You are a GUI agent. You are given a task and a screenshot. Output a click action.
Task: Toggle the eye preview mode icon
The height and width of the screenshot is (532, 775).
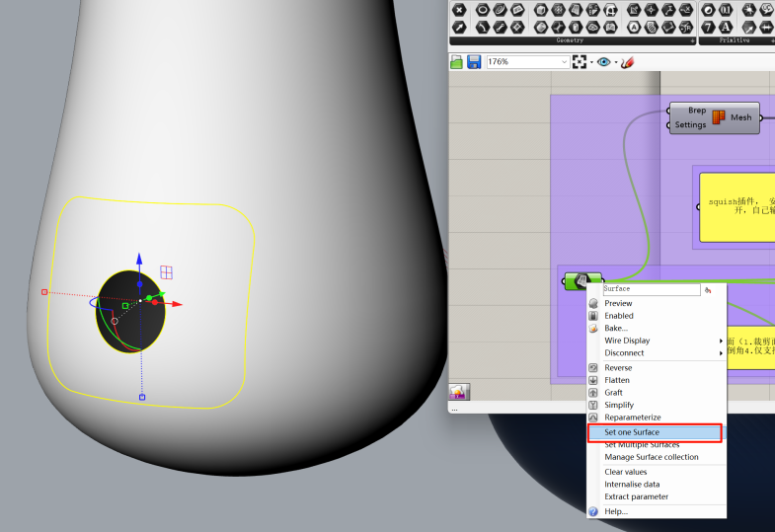point(603,62)
